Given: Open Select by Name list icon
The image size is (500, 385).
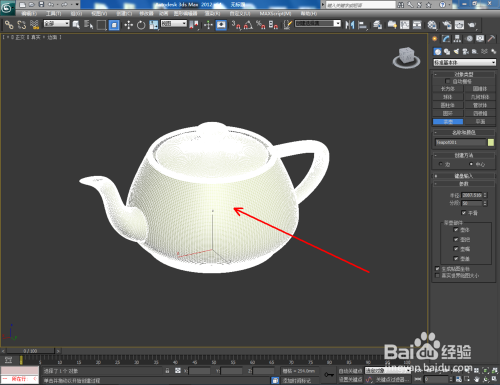Looking at the screenshot, I should tap(88, 25).
